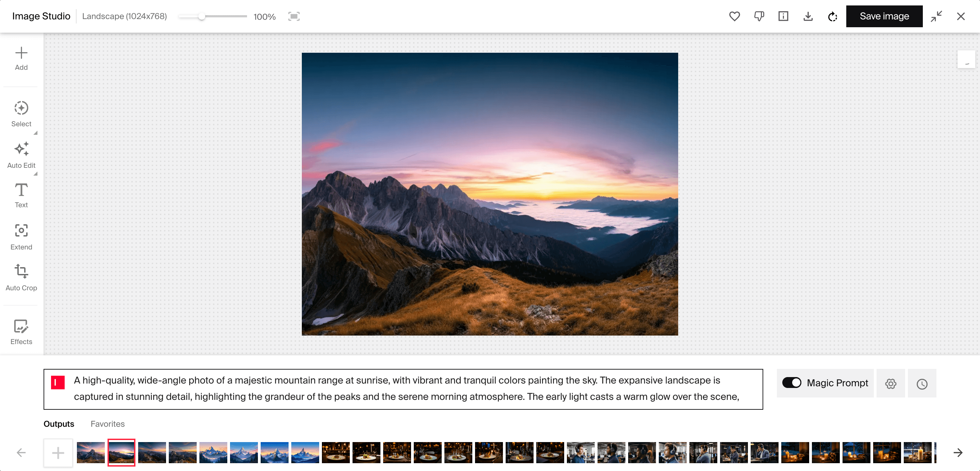Click the Select tool
980x471 pixels.
[21, 114]
